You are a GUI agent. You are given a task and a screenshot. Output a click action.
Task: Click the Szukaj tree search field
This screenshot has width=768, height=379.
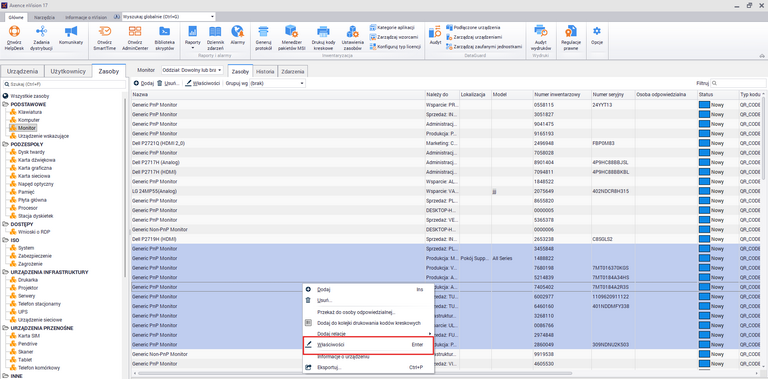click(x=64, y=84)
